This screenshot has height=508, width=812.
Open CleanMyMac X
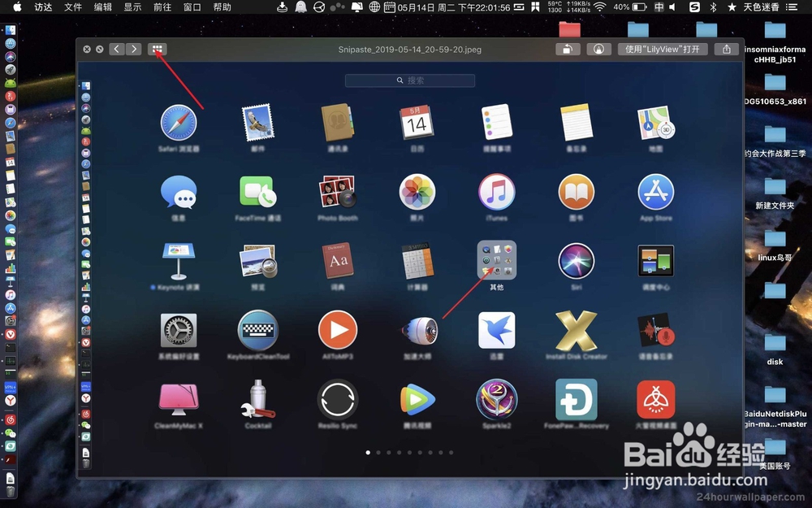pos(179,398)
